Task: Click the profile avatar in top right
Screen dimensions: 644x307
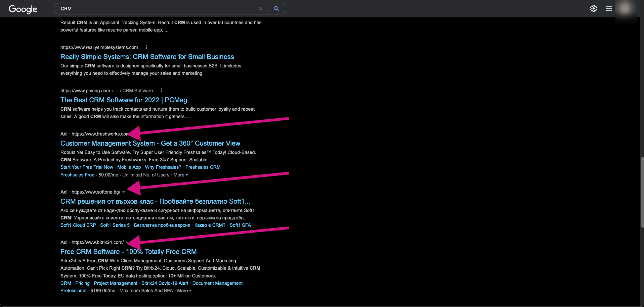Action: [625, 8]
